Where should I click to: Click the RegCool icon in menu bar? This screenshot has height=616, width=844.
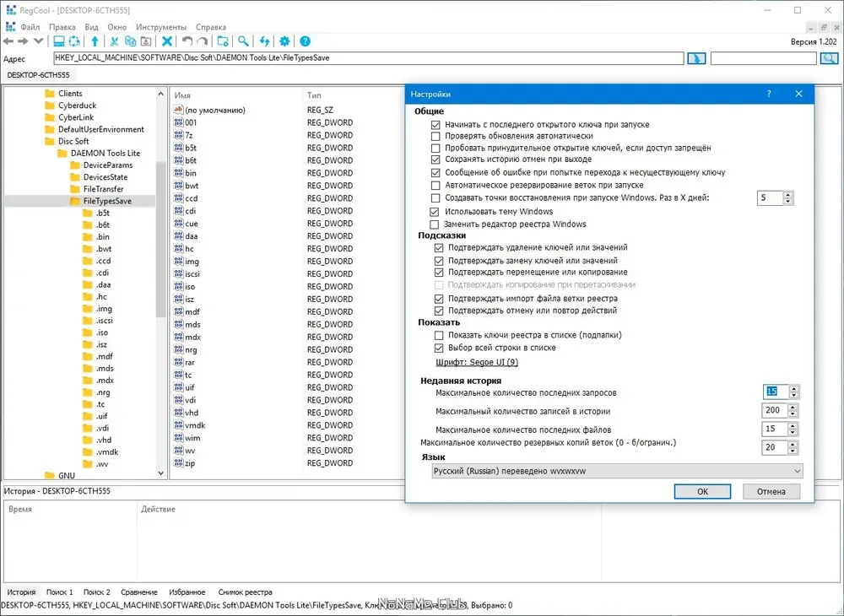pos(9,27)
